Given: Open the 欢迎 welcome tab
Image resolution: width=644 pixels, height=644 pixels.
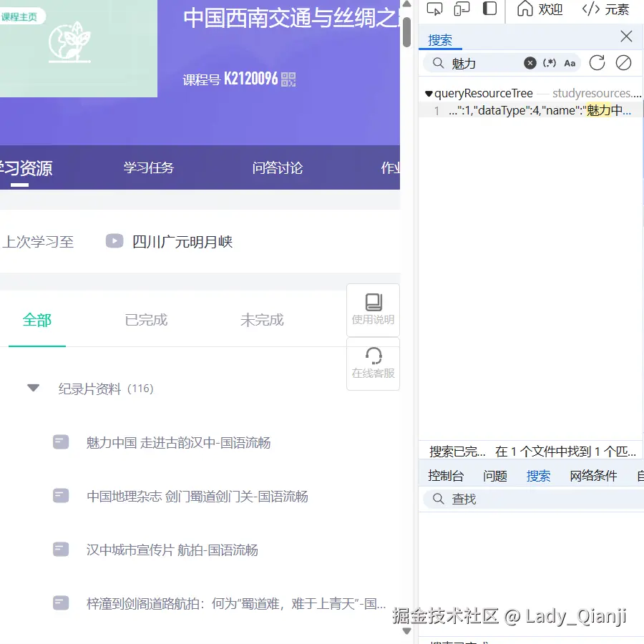Looking at the screenshot, I should coord(540,9).
